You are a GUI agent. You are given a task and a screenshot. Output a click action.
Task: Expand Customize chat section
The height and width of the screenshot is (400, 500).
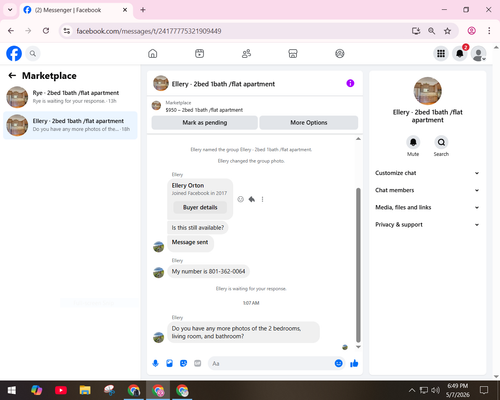427,173
